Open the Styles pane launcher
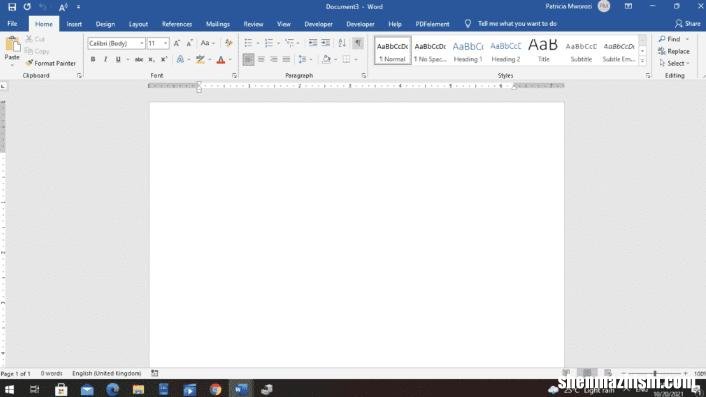Image resolution: width=706 pixels, height=397 pixels. coord(648,76)
